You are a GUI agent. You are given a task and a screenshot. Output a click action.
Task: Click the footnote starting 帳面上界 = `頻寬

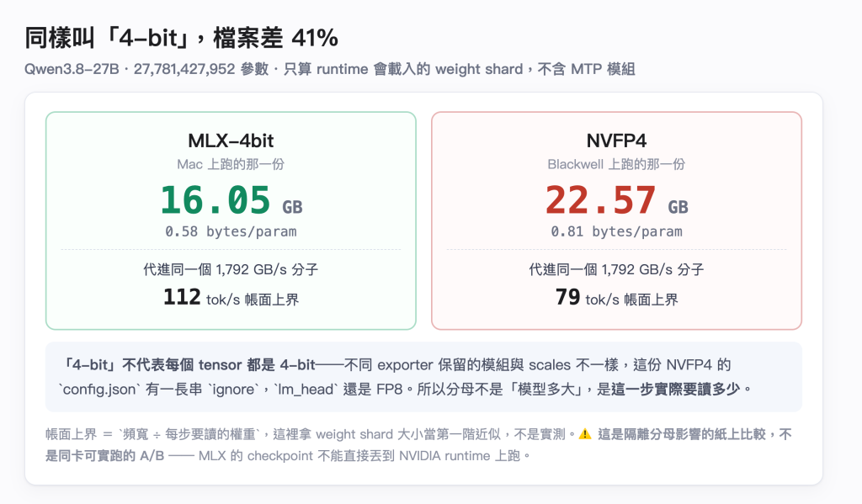click(419, 445)
